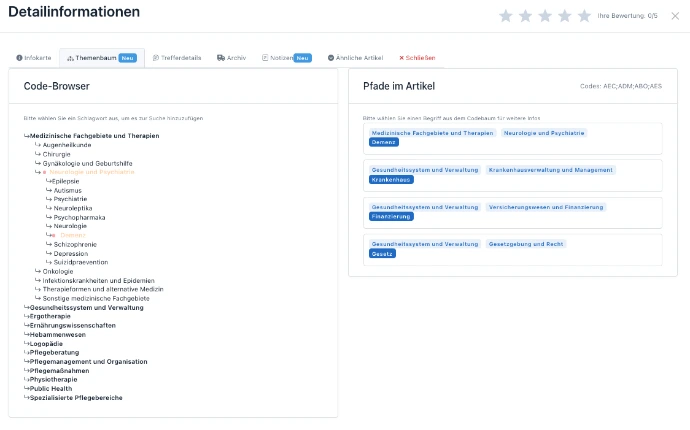Switch to the Trefferdetails tab
This screenshot has width=690, height=430.
point(178,58)
